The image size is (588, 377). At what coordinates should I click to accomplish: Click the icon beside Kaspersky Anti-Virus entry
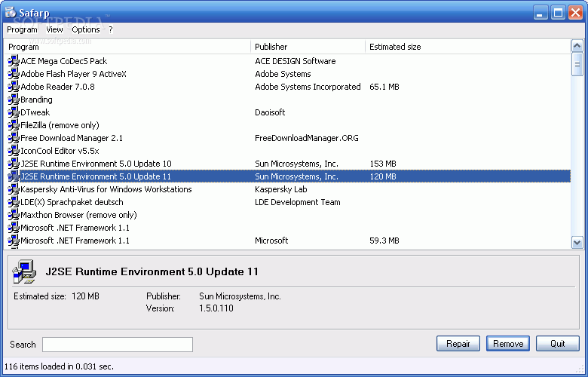click(x=14, y=189)
